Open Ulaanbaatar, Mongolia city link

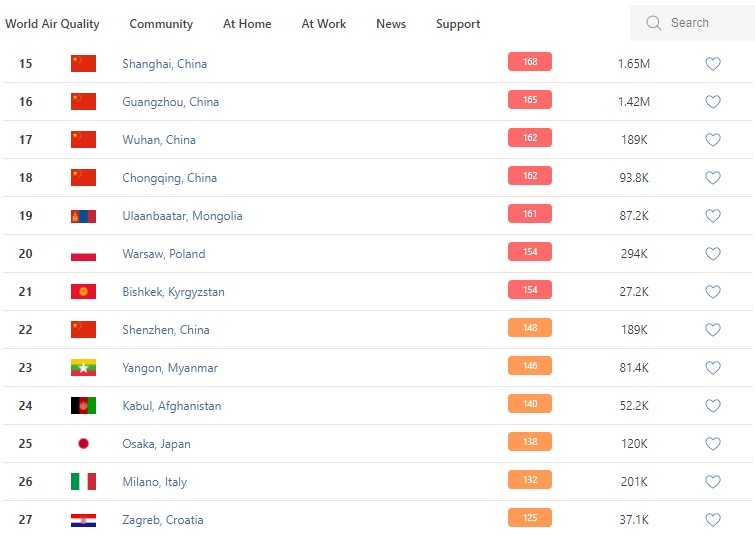(182, 216)
